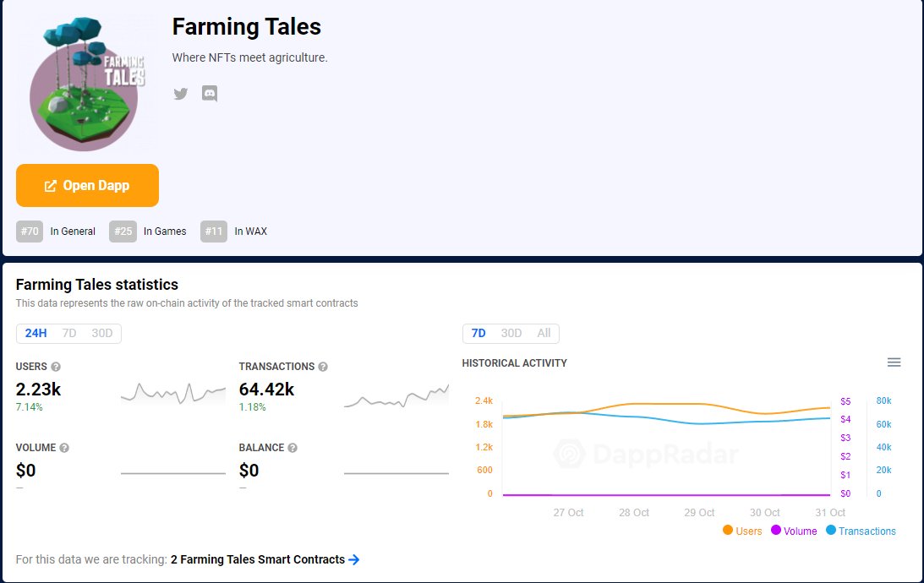This screenshot has height=583, width=924.
Task: Open the chart hamburger menu icon
Action: 894,362
